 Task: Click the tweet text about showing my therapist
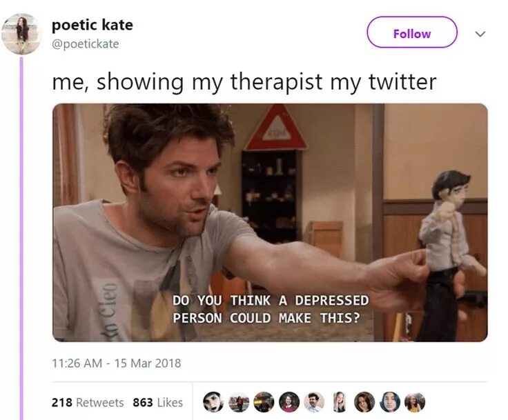(244, 81)
